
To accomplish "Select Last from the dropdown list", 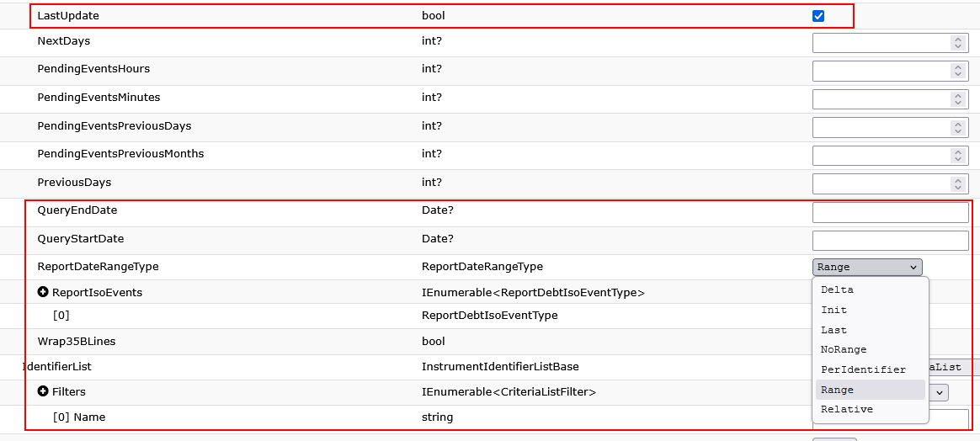I will [870, 330].
